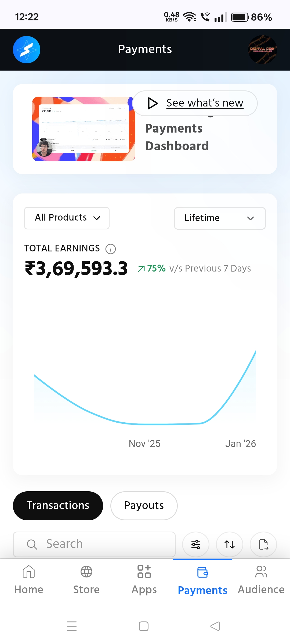This screenshot has height=644, width=290.
Task: Tap the sort arrows icon
Action: pos(230,544)
